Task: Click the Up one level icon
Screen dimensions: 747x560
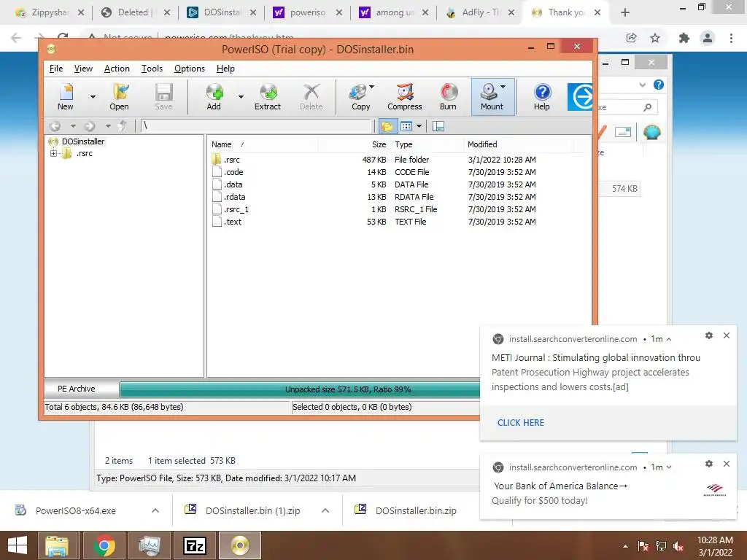Action: coord(123,125)
